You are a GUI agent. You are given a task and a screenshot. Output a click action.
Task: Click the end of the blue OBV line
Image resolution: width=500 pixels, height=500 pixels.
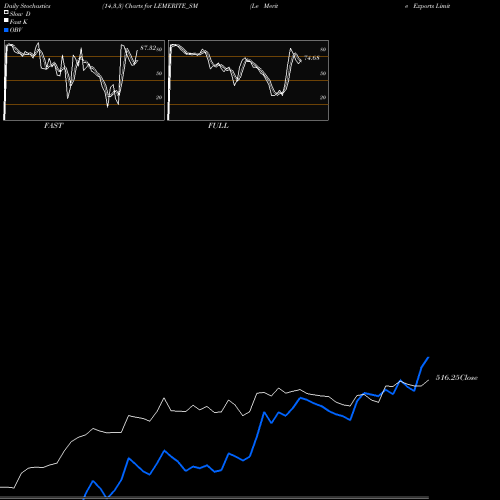pyautogui.click(x=429, y=357)
